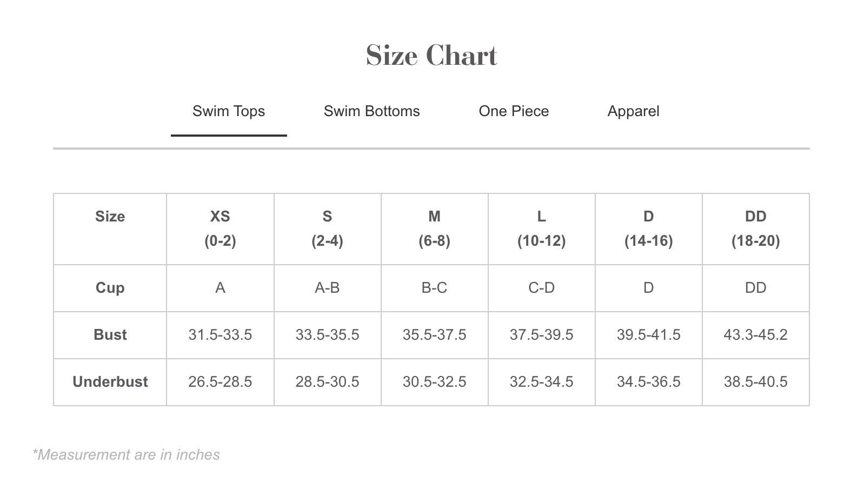The width and height of the screenshot is (864, 504).
Task: Click the XS (0-2) column header
Action: coord(220,229)
